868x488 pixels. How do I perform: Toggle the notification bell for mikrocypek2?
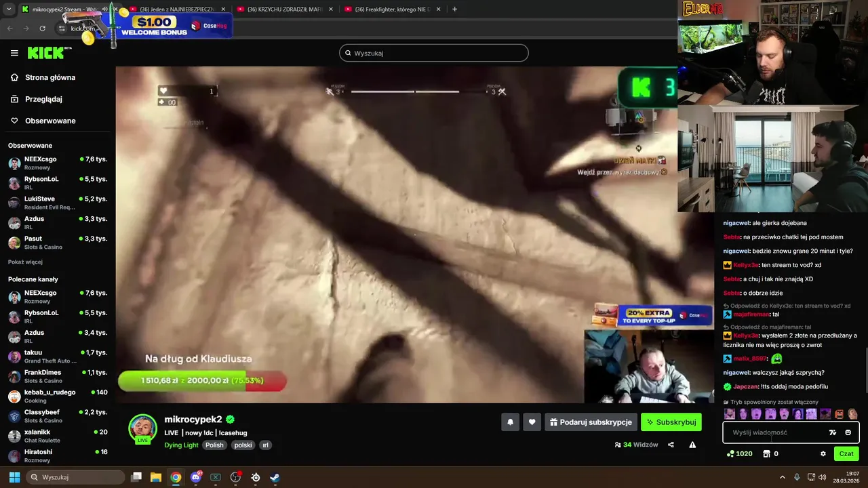[511, 422]
